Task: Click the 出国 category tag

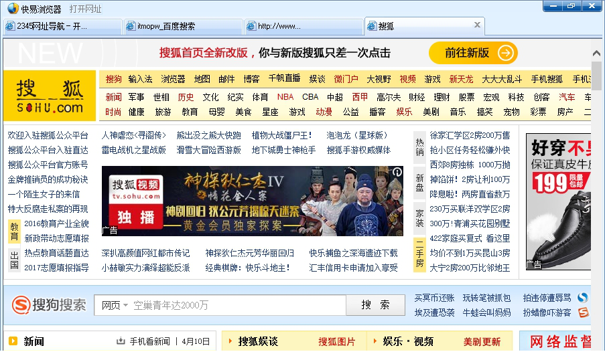Action: pos(14,261)
